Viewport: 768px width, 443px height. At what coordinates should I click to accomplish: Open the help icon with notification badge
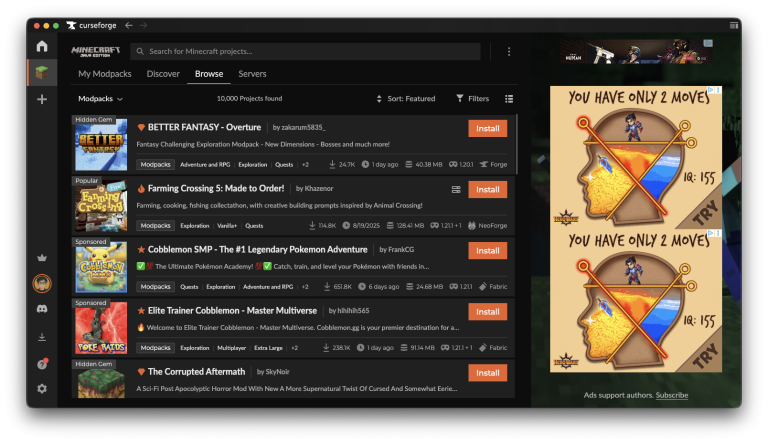tap(42, 364)
